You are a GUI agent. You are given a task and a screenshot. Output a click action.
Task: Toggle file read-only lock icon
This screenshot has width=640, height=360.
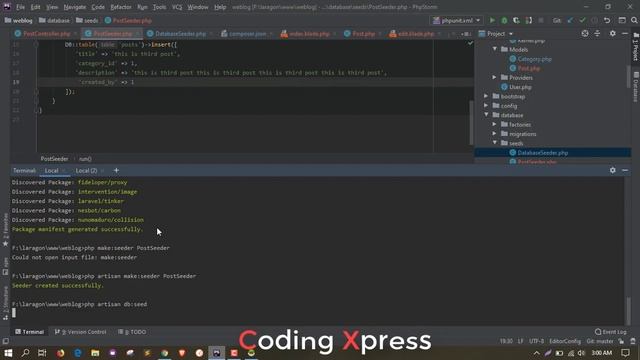pos(621,341)
